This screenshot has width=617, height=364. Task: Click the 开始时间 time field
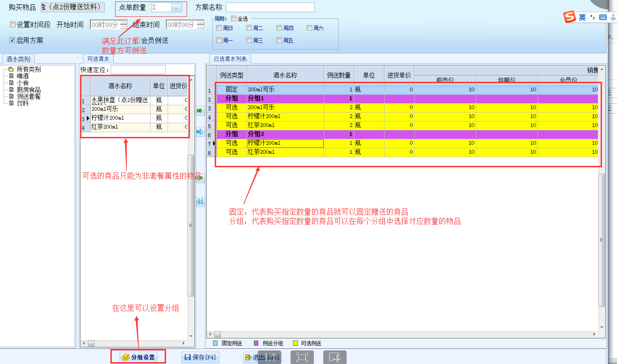click(x=105, y=25)
